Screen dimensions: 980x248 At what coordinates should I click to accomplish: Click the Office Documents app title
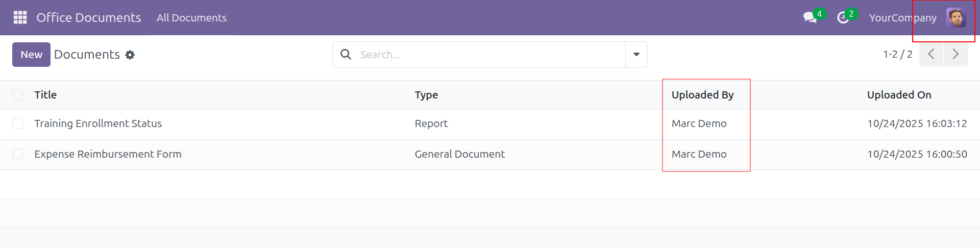tap(88, 17)
